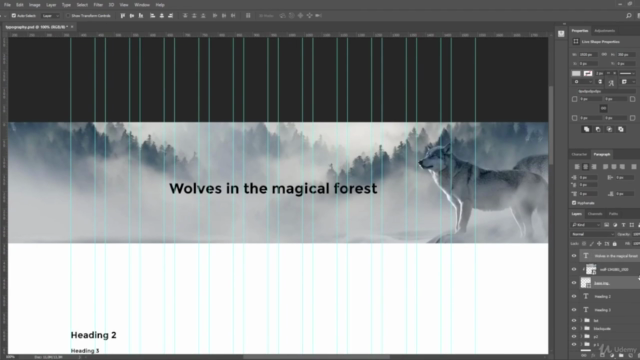Hide the wolf smart object layer
The image size is (640, 360).
574,269
